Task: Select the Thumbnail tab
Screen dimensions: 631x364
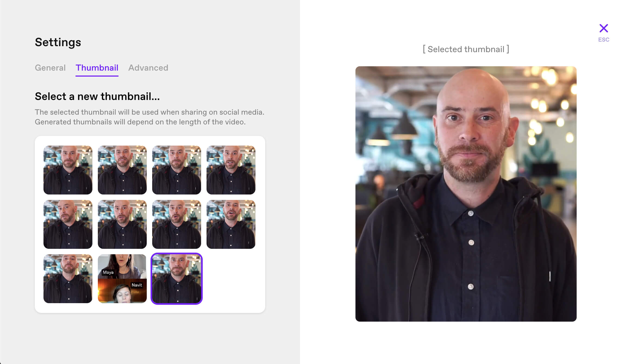Action: pos(97,68)
